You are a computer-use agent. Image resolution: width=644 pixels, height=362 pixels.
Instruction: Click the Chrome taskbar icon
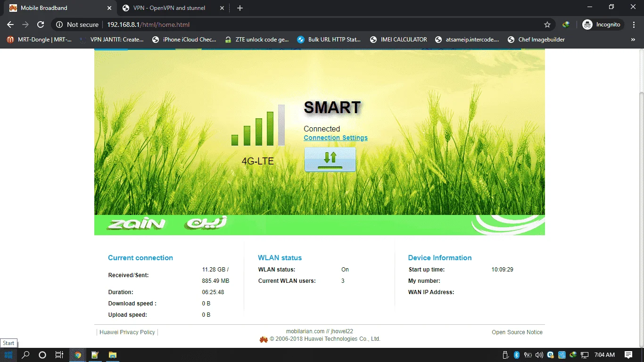(78, 355)
